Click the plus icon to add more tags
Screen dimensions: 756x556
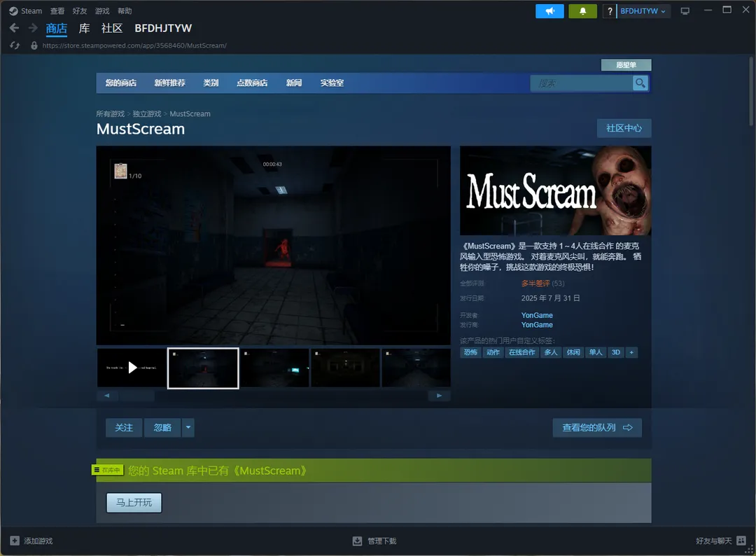click(x=631, y=352)
